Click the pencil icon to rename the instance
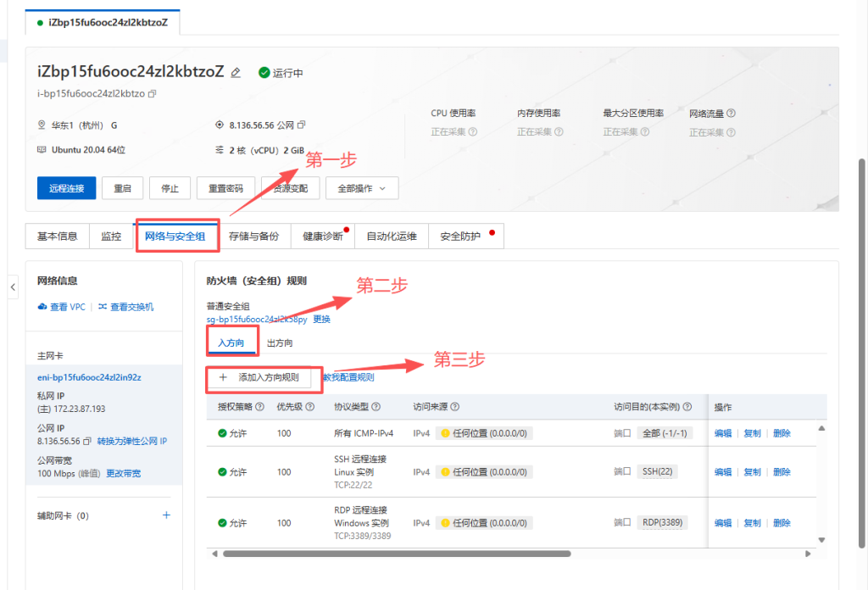Screen dimensions: 868x590 pos(236,73)
